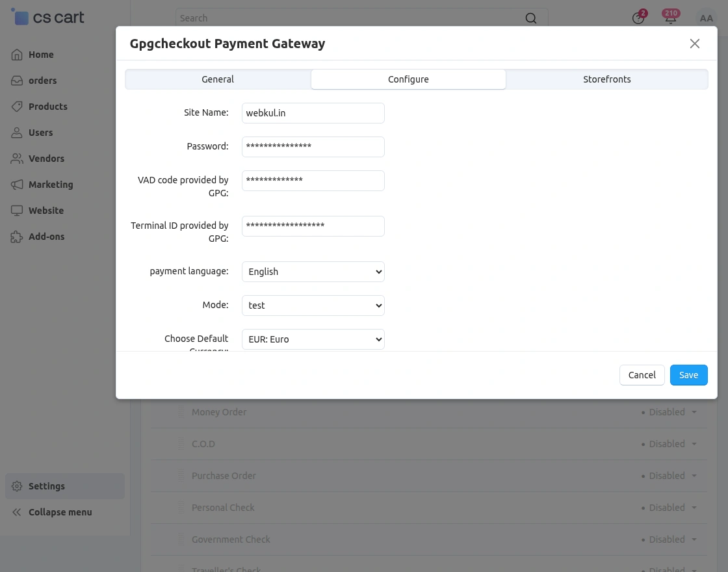Grab the drag handle beside Personal Check
728x572 pixels.
[181, 508]
